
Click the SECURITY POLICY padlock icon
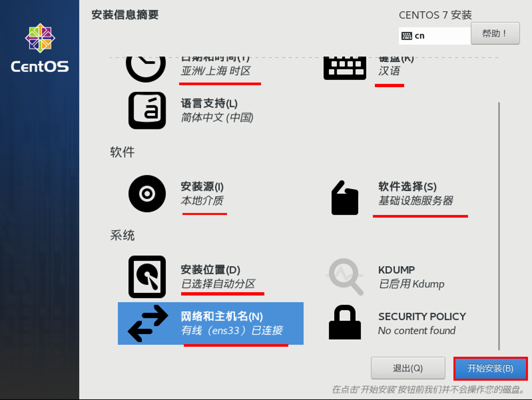coord(345,322)
